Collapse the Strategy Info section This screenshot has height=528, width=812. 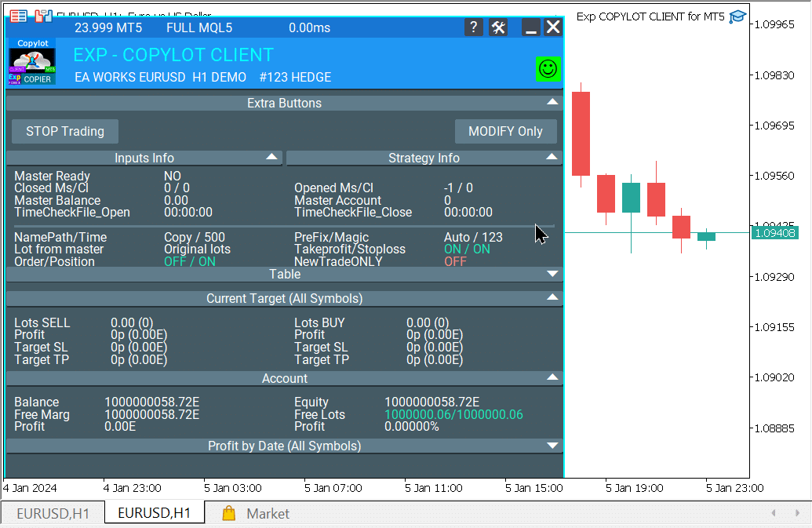(552, 158)
